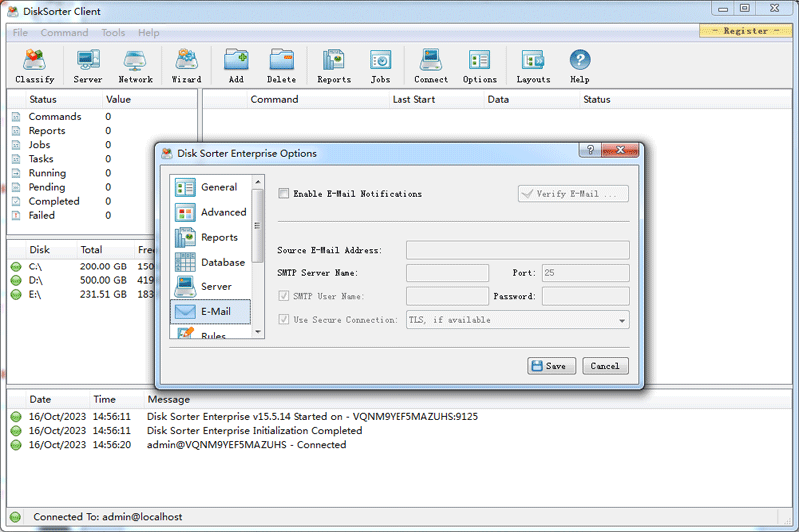Viewport: 799px width, 532px height.
Task: Click the Cancel button
Action: coord(605,366)
